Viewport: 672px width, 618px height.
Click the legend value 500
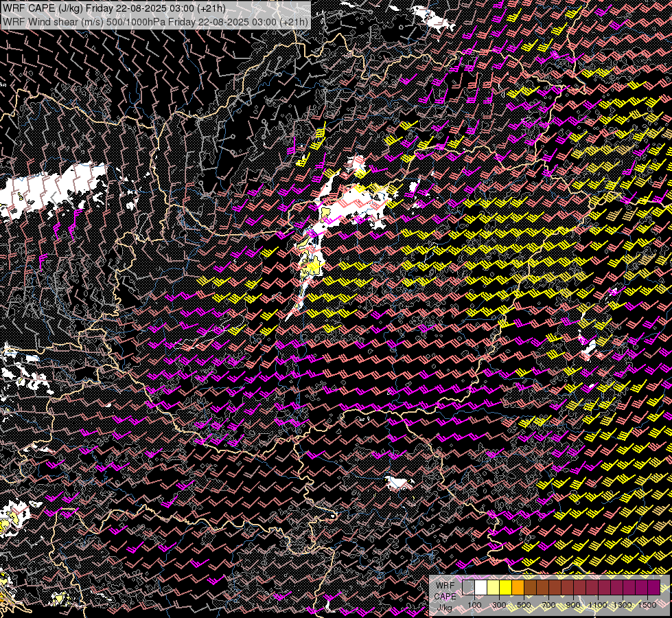(524, 605)
